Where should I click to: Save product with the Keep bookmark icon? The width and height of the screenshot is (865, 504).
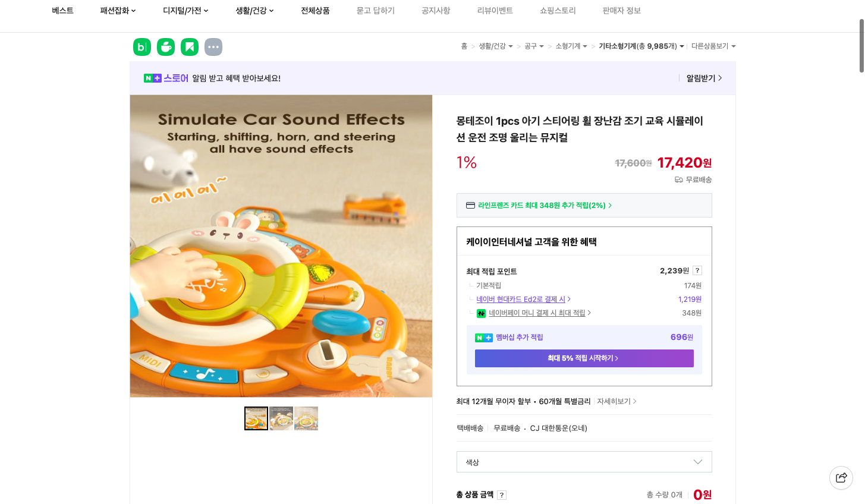(x=189, y=46)
